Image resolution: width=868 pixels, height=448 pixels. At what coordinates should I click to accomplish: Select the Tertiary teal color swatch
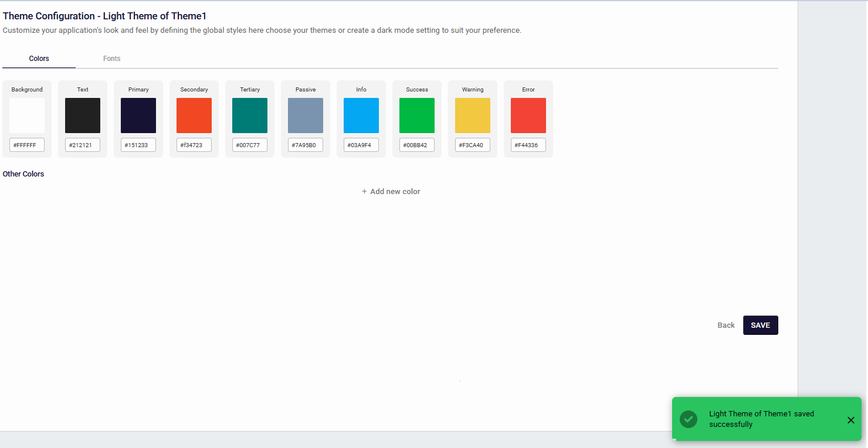pos(250,116)
